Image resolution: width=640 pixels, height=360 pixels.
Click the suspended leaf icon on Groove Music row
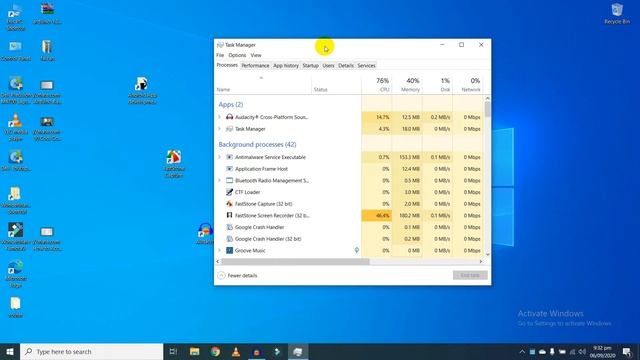pos(357,250)
